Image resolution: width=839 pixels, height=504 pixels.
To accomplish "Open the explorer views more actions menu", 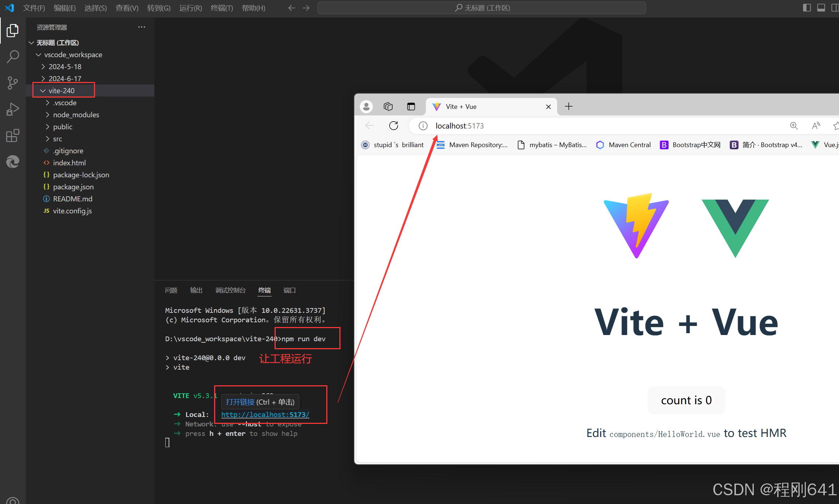I will [x=141, y=27].
